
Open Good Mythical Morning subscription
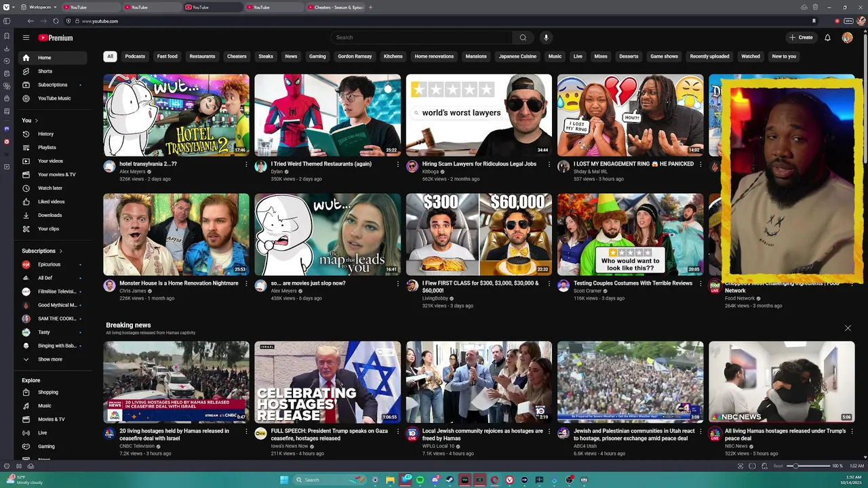pyautogui.click(x=53, y=305)
